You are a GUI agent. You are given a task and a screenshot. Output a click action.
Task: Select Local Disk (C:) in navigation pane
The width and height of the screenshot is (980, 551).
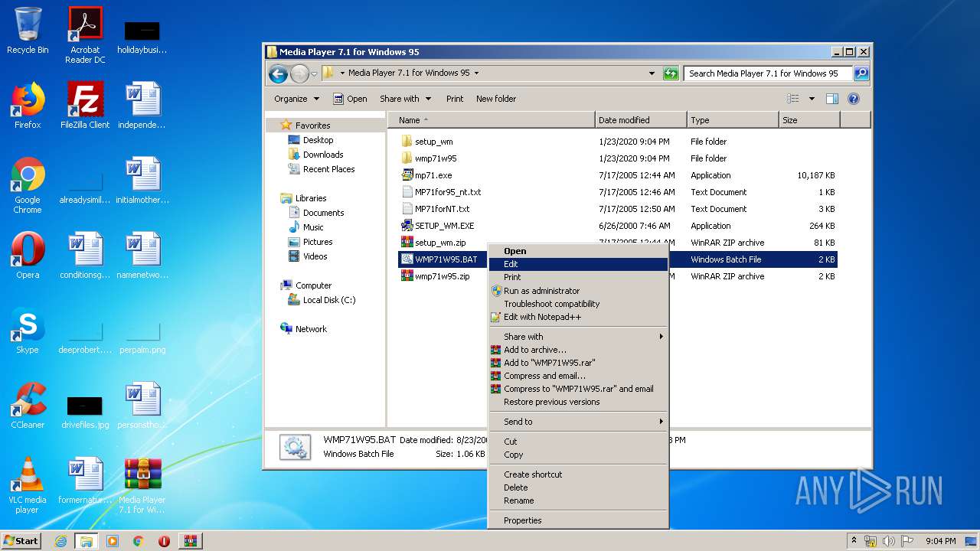tap(329, 300)
